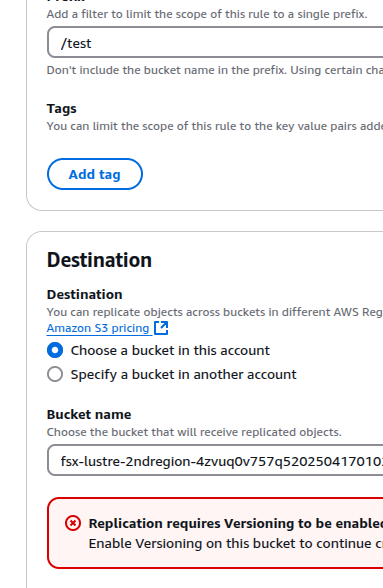Focus the Prefix field containing /test
Image resolution: width=383 pixels, height=588 pixels.
click(x=215, y=42)
